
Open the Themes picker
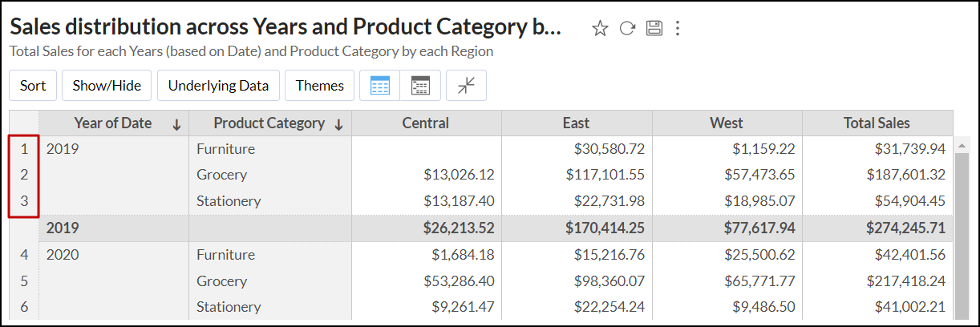tap(319, 86)
